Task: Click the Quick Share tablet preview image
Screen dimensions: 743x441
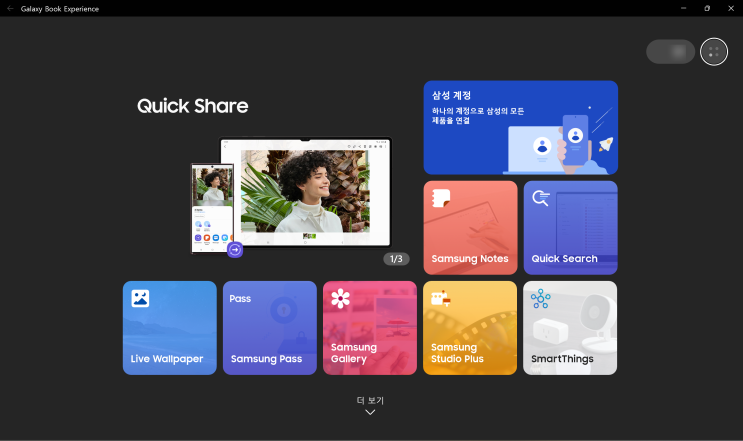Action: click(306, 192)
